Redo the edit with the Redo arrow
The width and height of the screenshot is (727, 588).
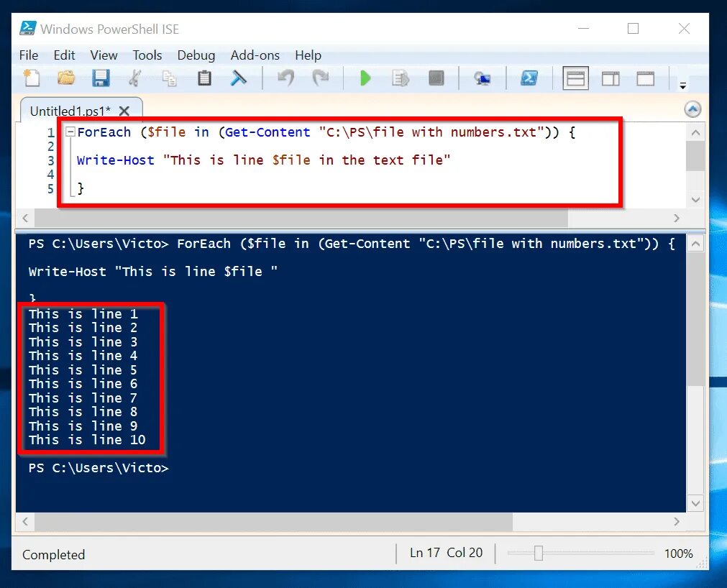click(320, 78)
